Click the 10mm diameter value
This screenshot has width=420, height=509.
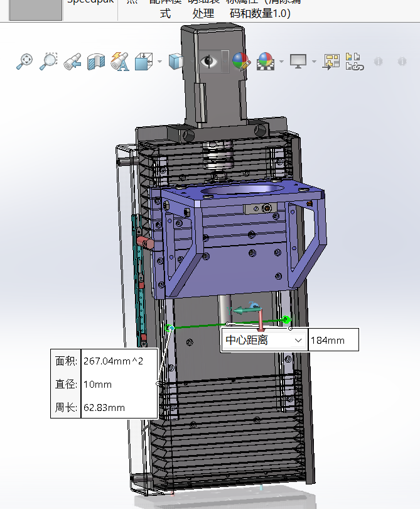point(97,385)
